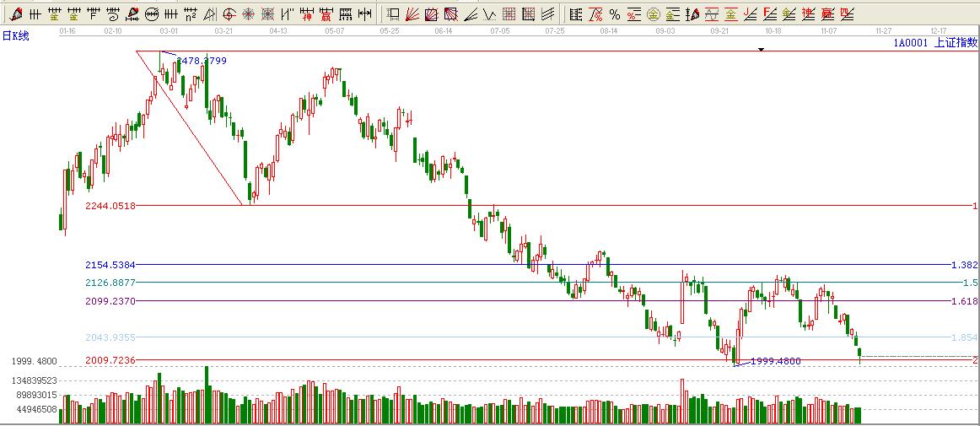This screenshot has width=980, height=426.
Task: Click the red 神 character tool icon
Action: pyautogui.click(x=307, y=14)
